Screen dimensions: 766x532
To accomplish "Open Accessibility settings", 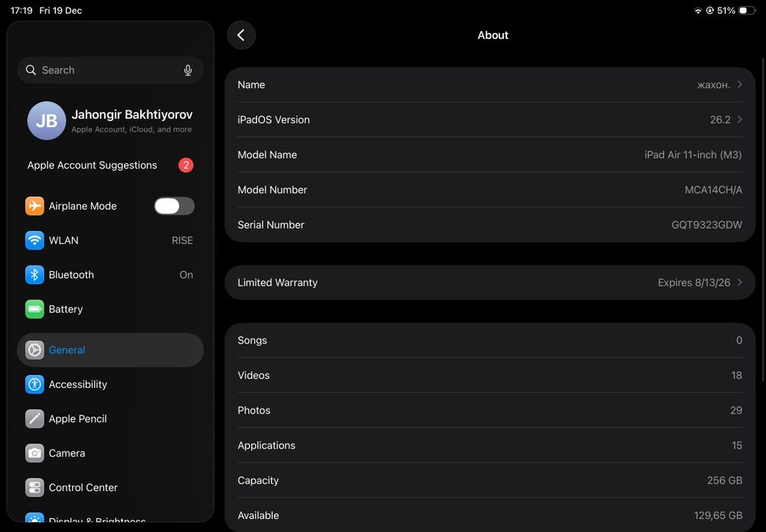I will [110, 384].
